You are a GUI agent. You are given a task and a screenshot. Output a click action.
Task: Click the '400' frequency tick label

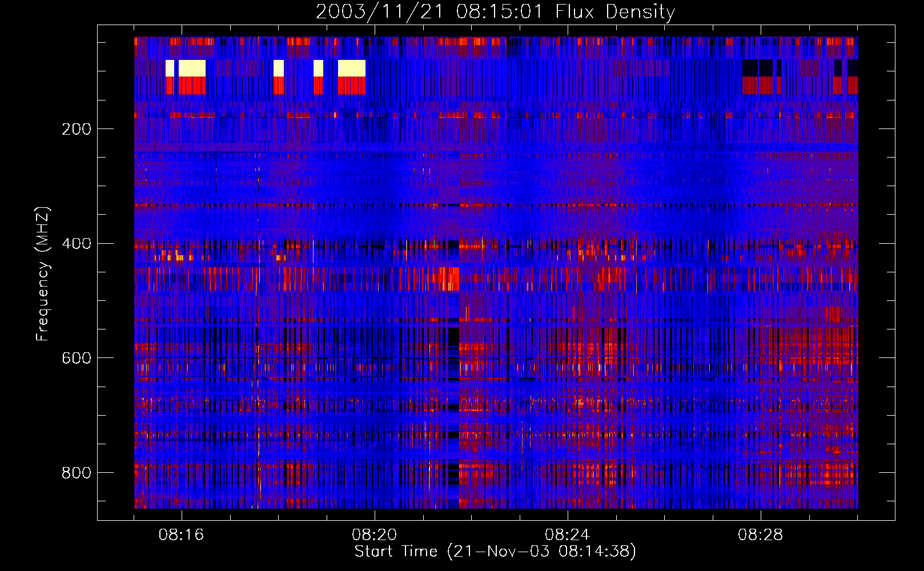coord(77,244)
